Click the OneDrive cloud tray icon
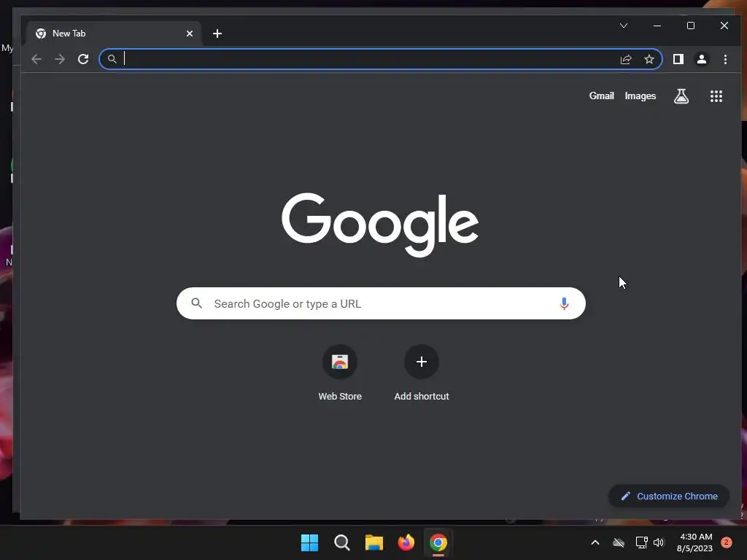 point(619,542)
